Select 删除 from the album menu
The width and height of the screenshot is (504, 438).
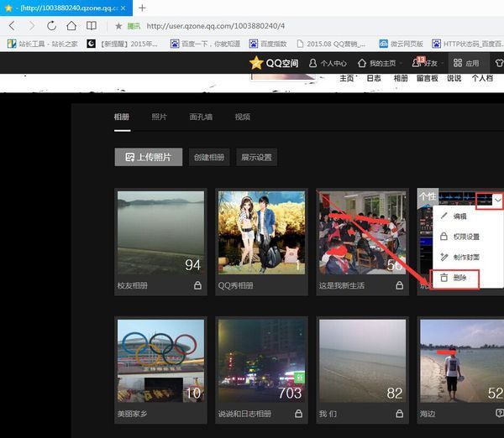pos(459,278)
